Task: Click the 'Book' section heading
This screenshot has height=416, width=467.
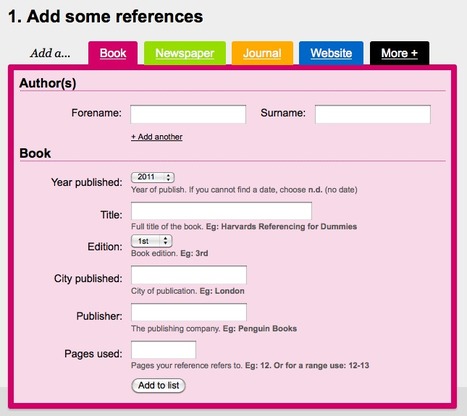Action: (x=35, y=153)
